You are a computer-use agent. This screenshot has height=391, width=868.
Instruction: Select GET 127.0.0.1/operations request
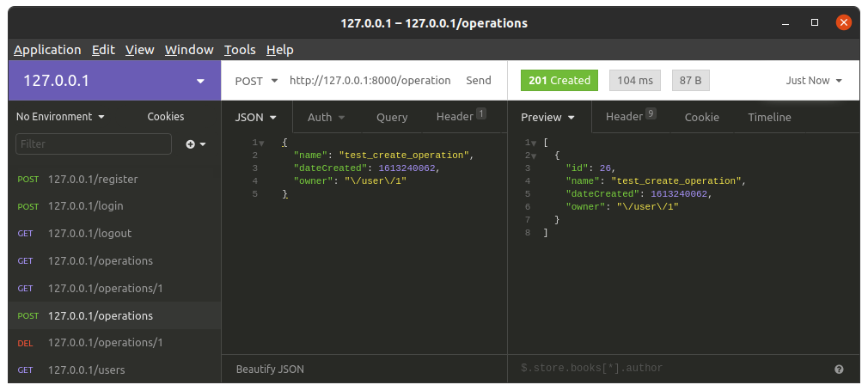point(114,261)
